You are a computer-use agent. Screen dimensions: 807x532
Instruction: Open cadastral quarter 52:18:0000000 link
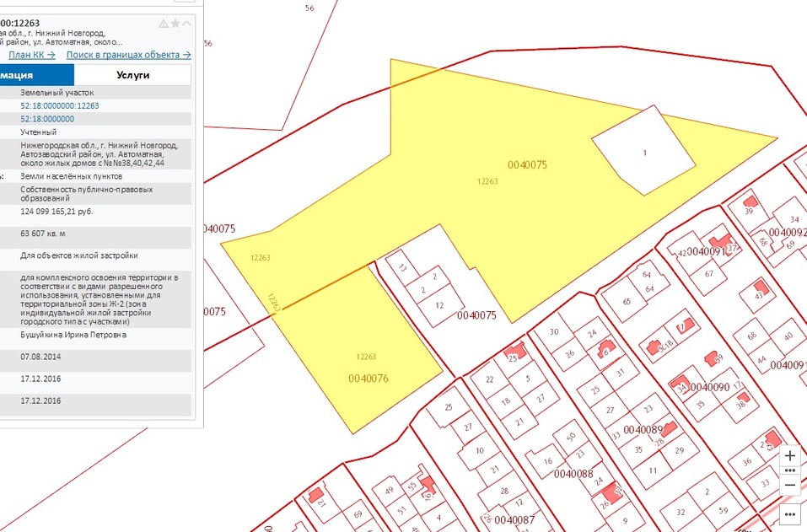[x=47, y=119]
